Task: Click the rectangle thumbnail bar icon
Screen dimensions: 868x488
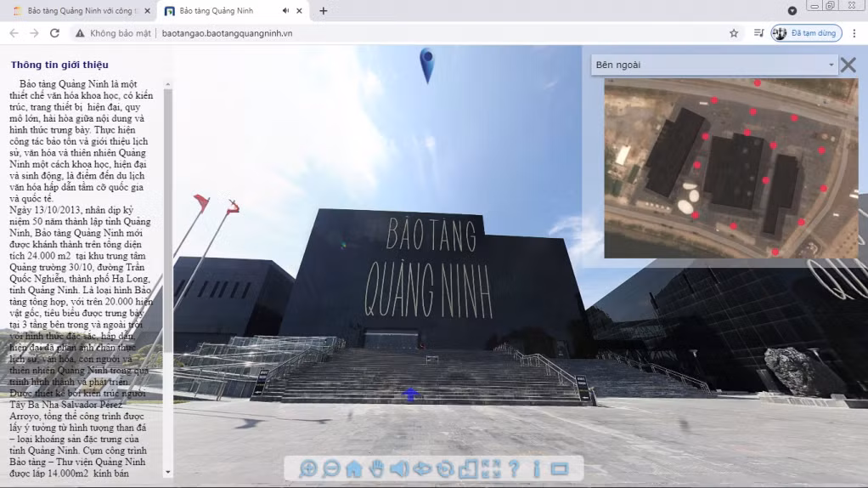Action: [560, 469]
